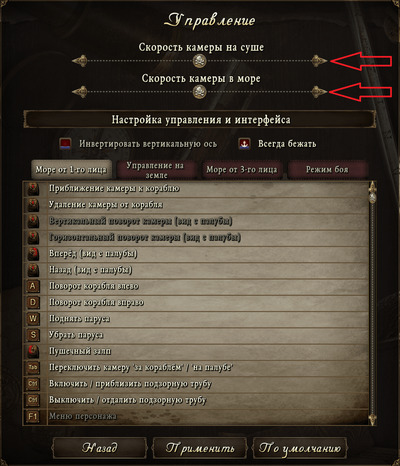Click the scroll down arrow of bindings list
400x466 pixels.
click(372, 419)
